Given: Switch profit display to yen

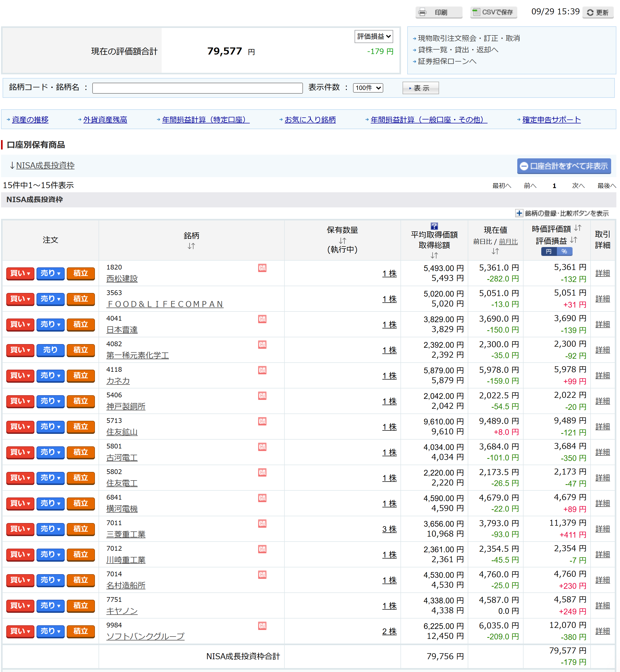Looking at the screenshot, I should tap(549, 251).
